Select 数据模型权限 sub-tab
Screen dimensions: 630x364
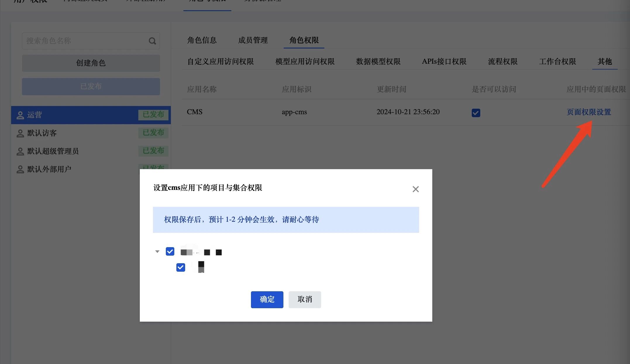click(378, 61)
